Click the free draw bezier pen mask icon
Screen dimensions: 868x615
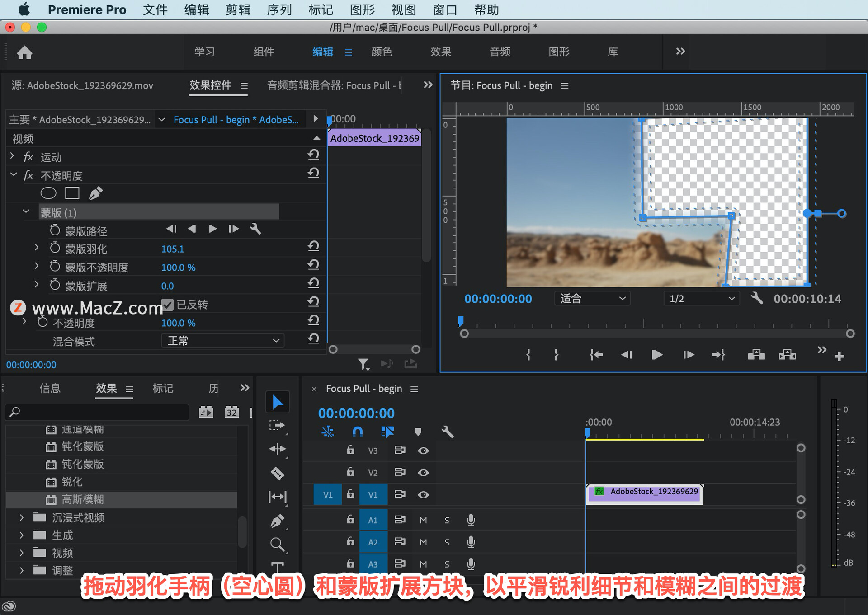pos(95,193)
